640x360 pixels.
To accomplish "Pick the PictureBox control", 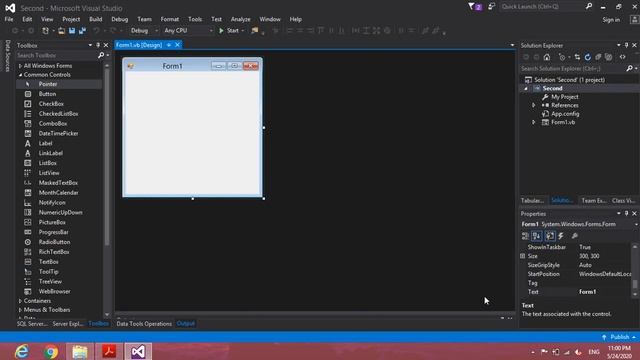I will (x=52, y=222).
